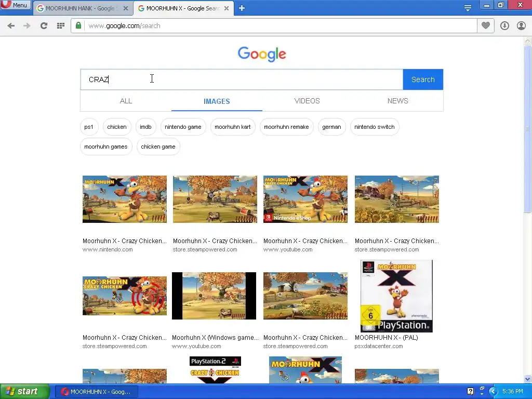The image size is (532, 399).
Task: Open the downloads arrow icon
Action: point(504,26)
